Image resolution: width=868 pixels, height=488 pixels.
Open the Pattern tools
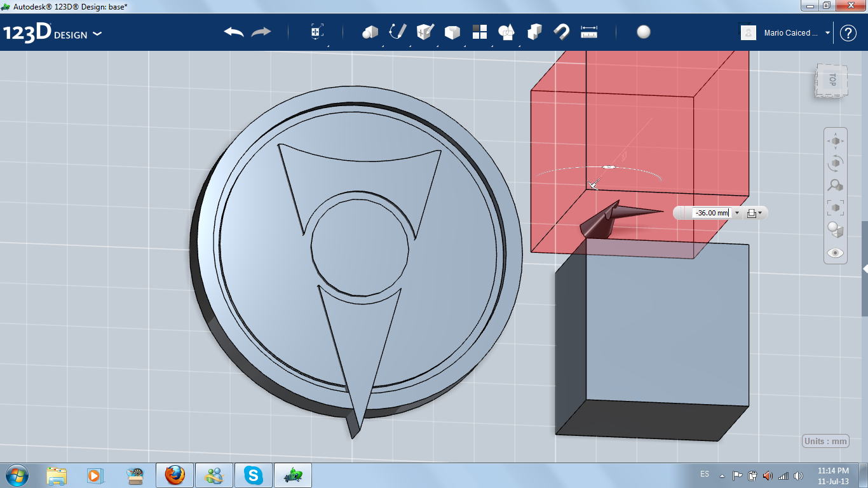(x=480, y=32)
